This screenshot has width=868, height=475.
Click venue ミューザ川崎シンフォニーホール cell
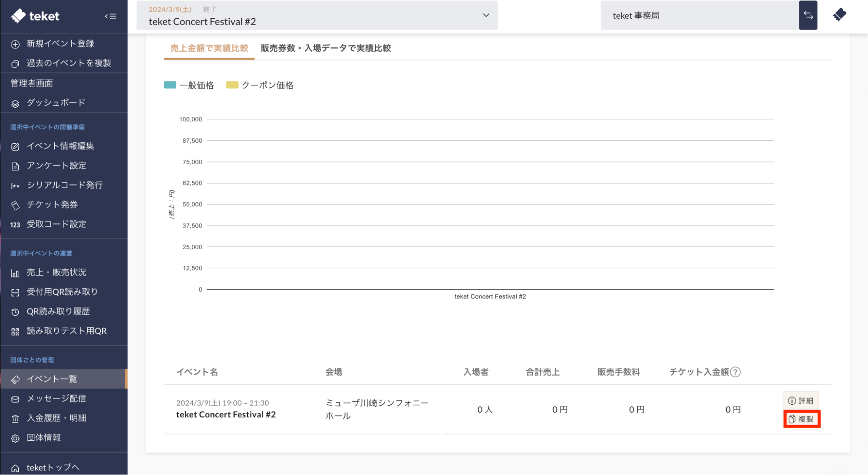click(x=377, y=409)
